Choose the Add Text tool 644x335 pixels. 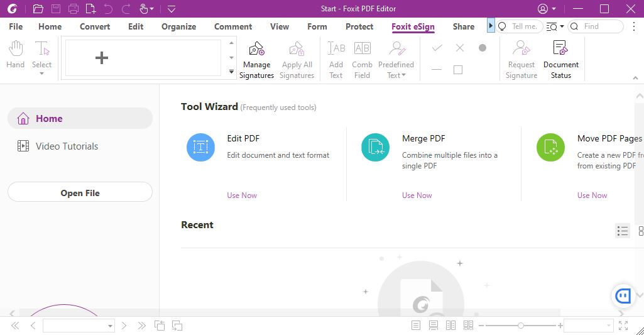pyautogui.click(x=336, y=60)
